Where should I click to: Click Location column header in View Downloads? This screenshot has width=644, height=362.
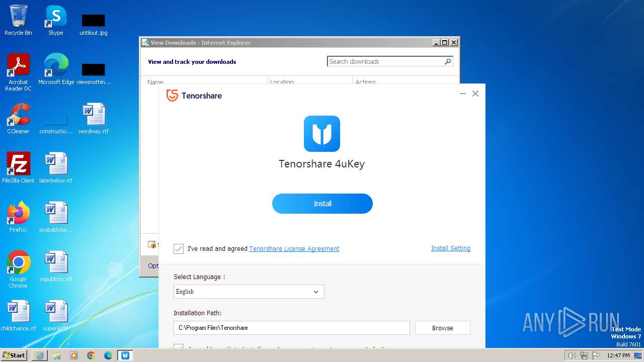coord(282,81)
